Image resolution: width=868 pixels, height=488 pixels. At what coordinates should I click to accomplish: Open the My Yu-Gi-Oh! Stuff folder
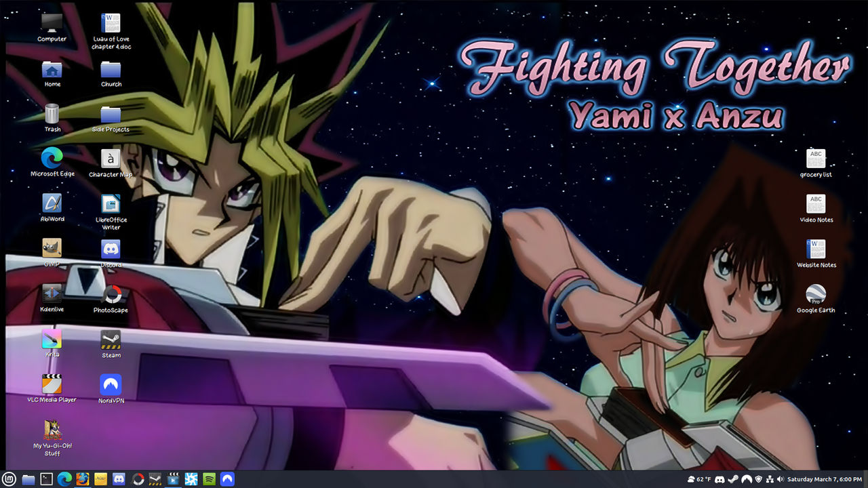click(x=52, y=438)
